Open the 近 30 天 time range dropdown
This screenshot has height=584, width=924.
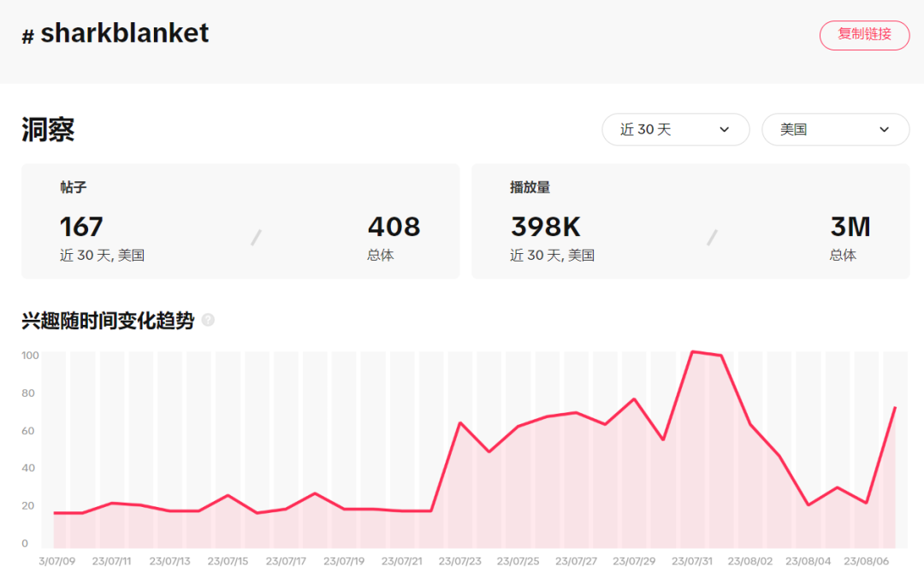coord(675,129)
